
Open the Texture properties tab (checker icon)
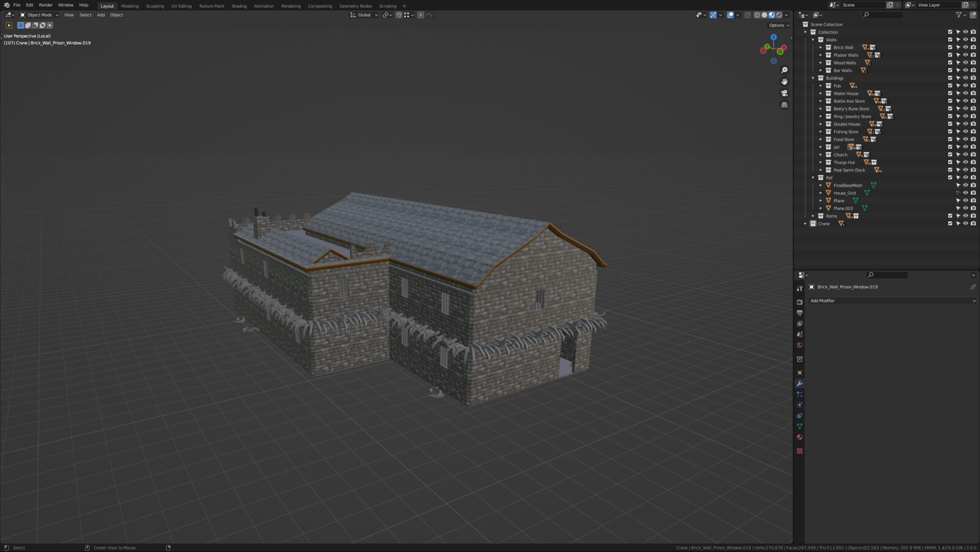coord(799,451)
